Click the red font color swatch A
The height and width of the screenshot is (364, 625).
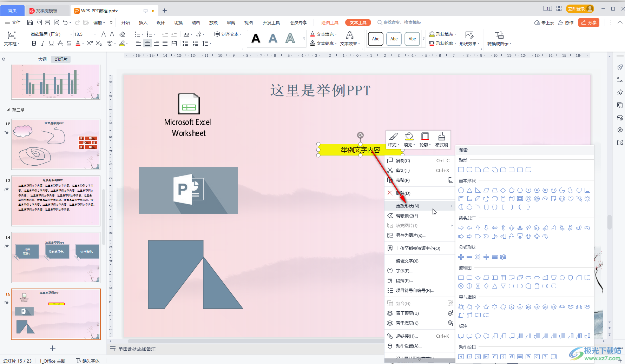pyautogui.click(x=78, y=43)
